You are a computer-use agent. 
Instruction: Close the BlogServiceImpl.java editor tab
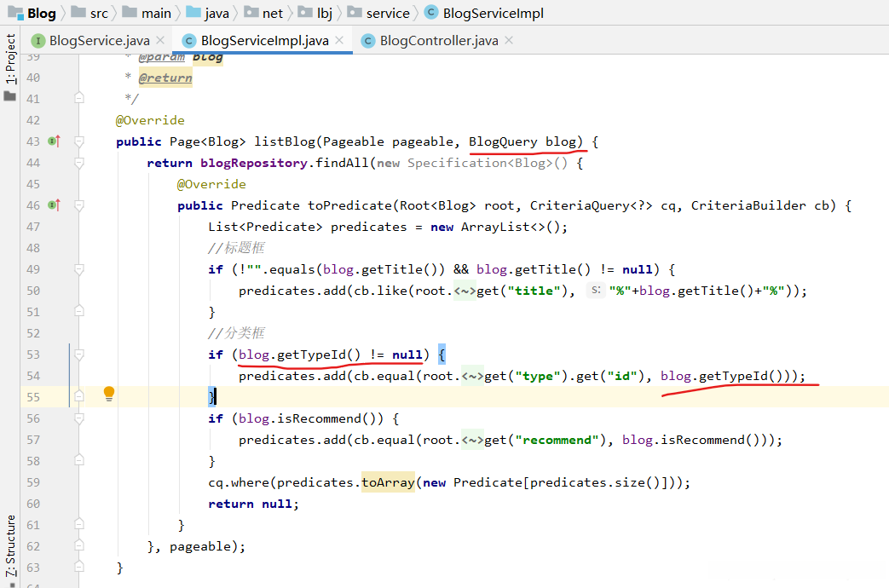(x=339, y=40)
